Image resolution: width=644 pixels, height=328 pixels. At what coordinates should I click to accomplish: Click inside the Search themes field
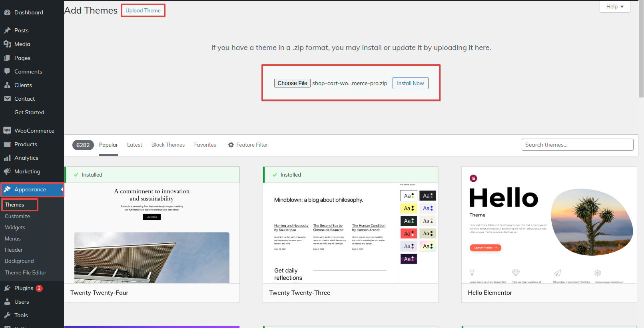[x=577, y=145]
